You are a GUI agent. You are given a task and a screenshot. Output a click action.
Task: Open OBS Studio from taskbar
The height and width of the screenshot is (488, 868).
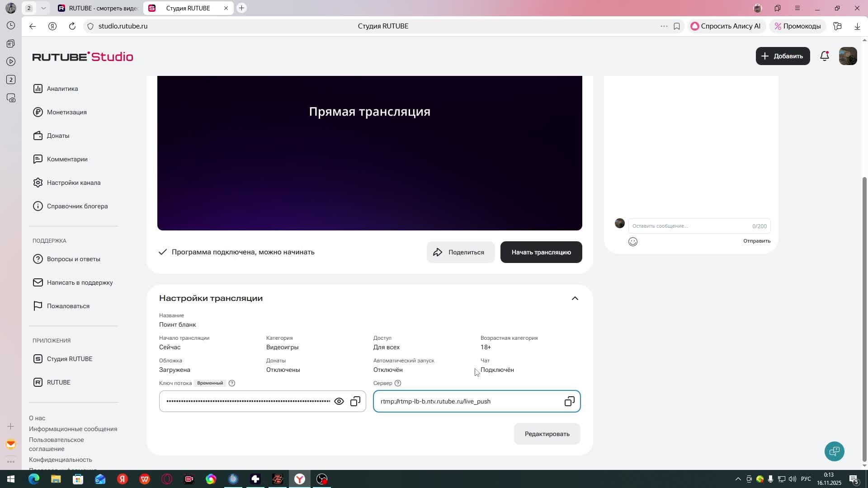(x=322, y=479)
